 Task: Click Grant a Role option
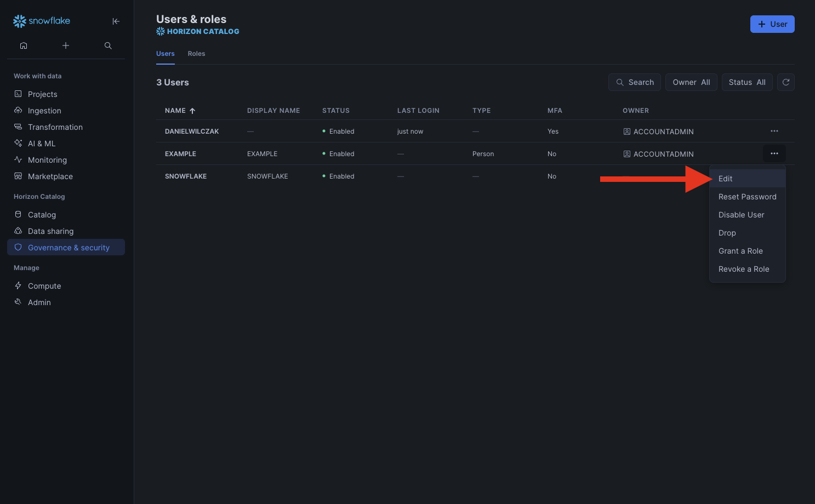[x=740, y=251]
